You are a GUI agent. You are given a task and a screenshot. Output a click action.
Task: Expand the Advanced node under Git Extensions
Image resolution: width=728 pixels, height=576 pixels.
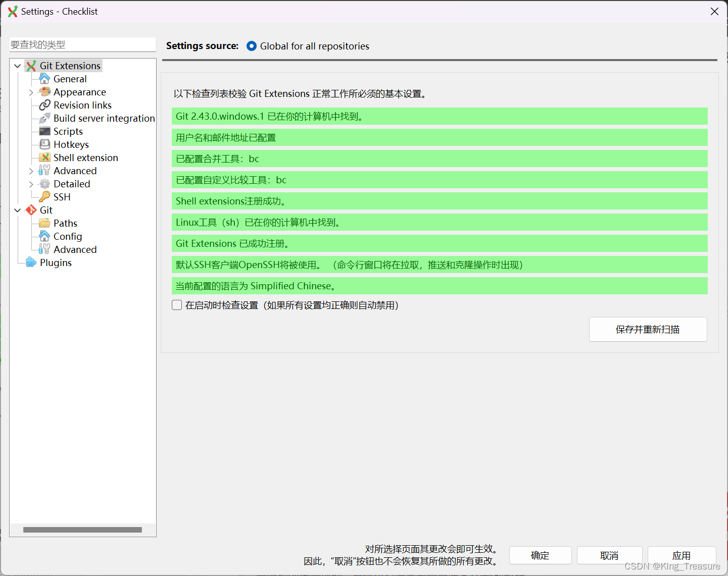point(31,171)
